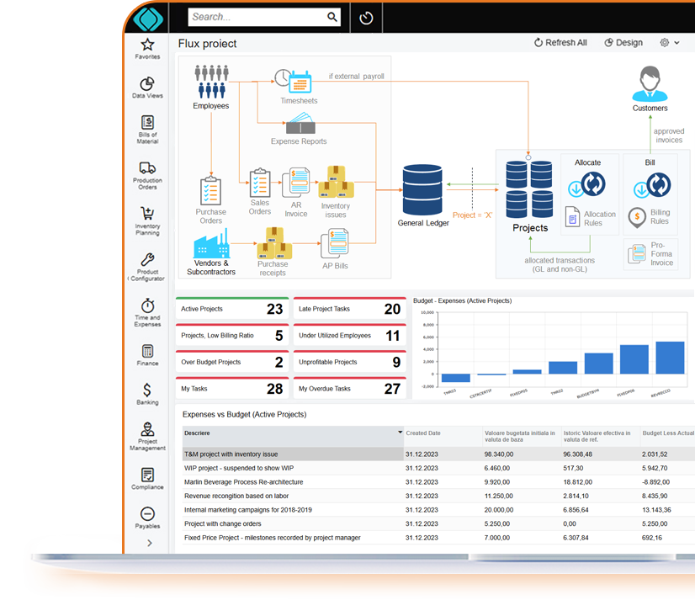Open Bills of Material module
This screenshot has height=616, width=695.
click(147, 123)
